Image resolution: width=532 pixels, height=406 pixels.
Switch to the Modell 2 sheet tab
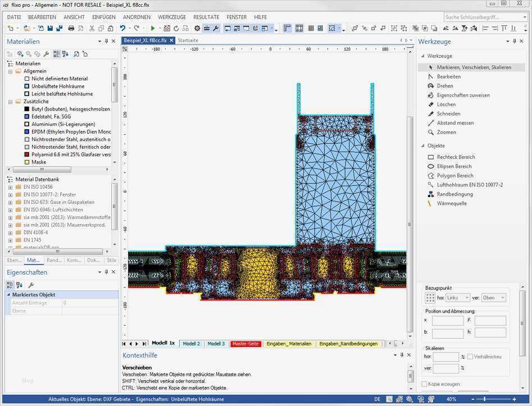tap(191, 344)
